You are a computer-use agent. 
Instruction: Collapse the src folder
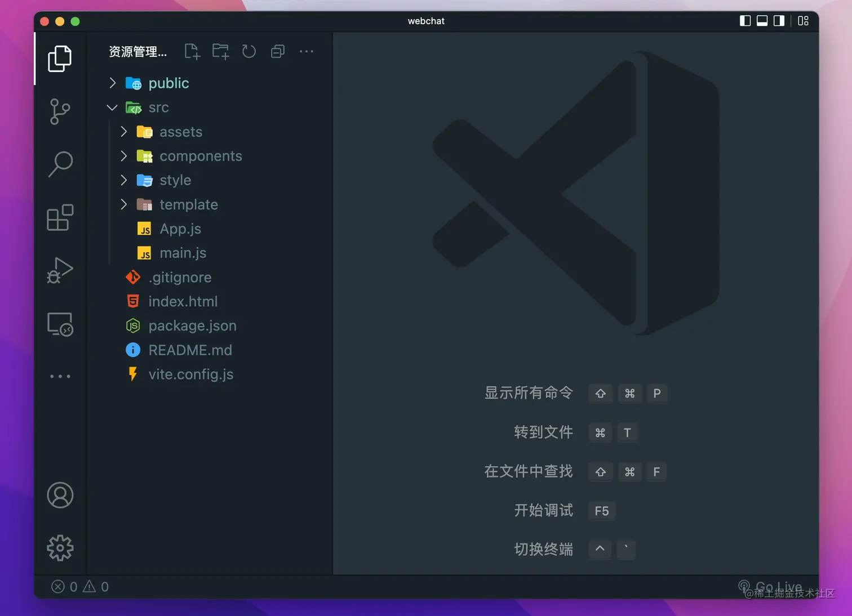pyautogui.click(x=112, y=108)
